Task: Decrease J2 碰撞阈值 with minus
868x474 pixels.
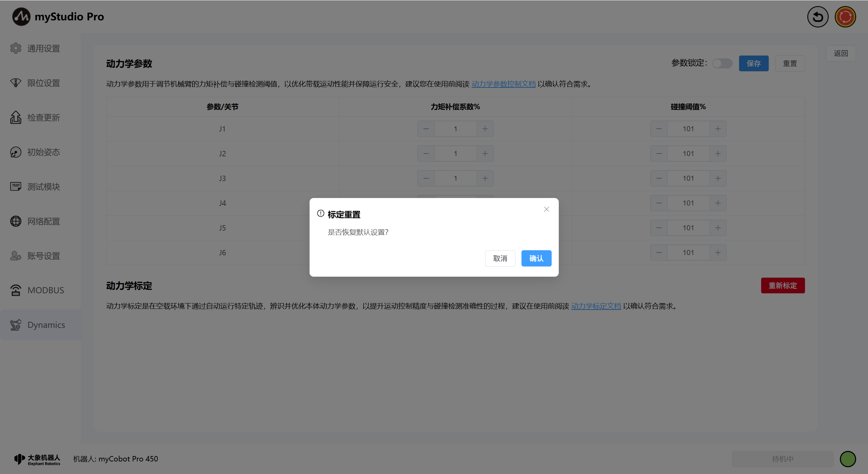Action: tap(659, 154)
